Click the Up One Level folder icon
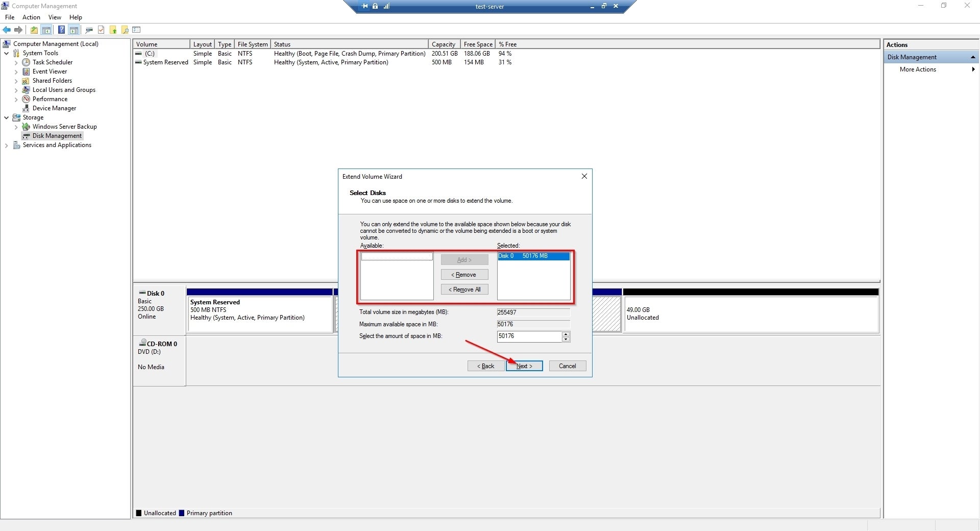 [34, 30]
